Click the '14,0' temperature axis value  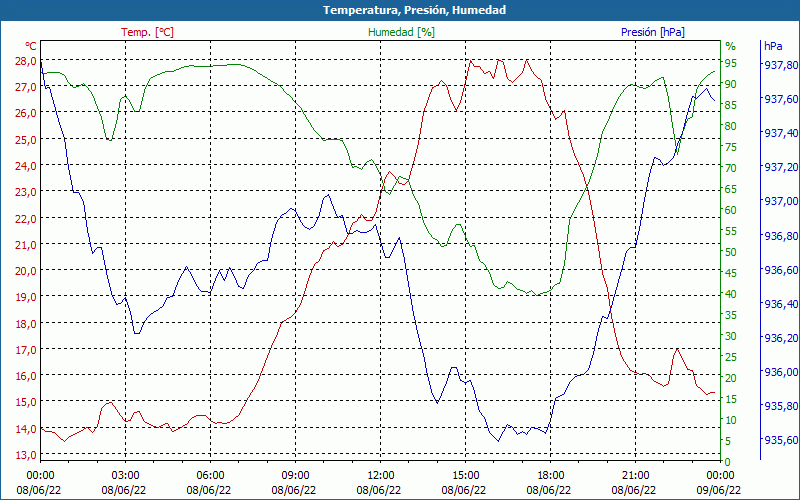point(27,429)
